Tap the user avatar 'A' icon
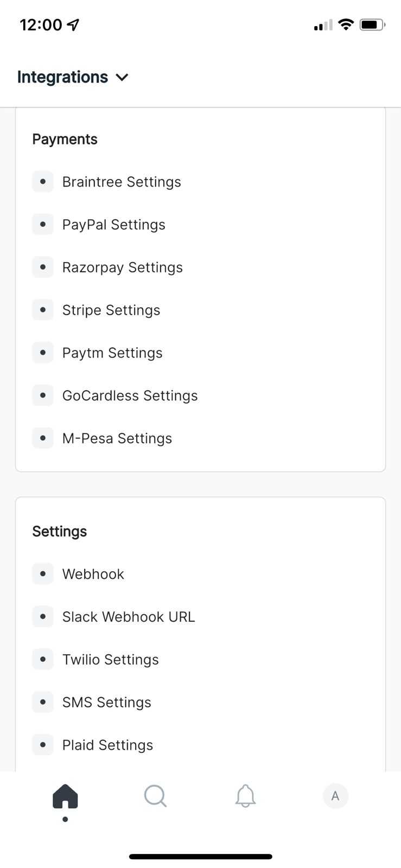Screen dimensions: 401x868 pyautogui.click(x=335, y=796)
